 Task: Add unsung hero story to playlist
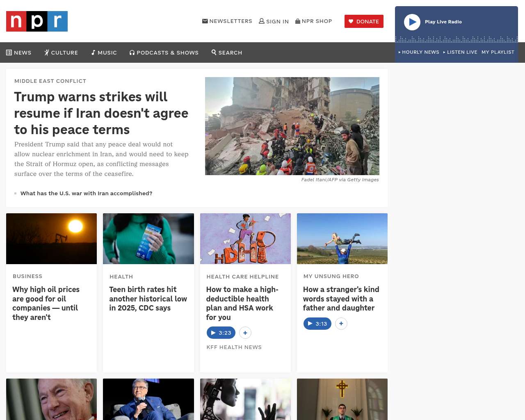(x=341, y=324)
